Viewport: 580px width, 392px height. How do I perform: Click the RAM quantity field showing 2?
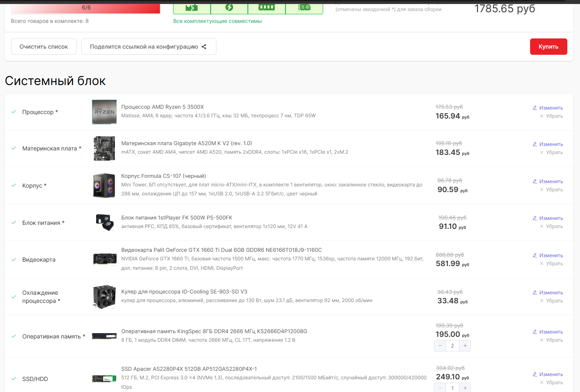click(x=452, y=346)
